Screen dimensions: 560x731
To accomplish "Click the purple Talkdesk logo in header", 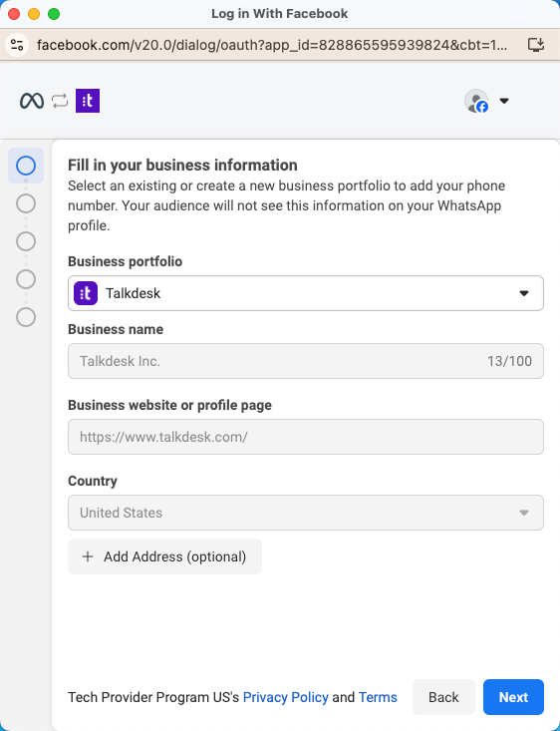I will [88, 101].
